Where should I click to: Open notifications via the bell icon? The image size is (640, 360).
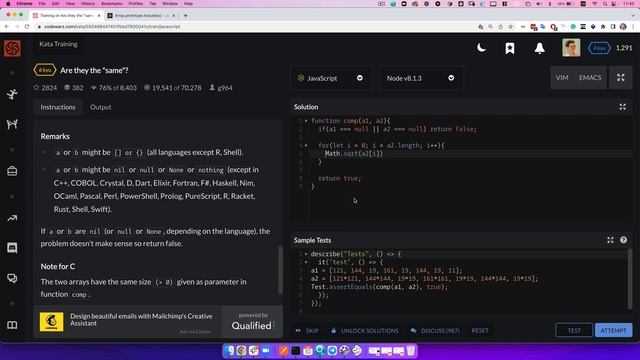point(540,48)
